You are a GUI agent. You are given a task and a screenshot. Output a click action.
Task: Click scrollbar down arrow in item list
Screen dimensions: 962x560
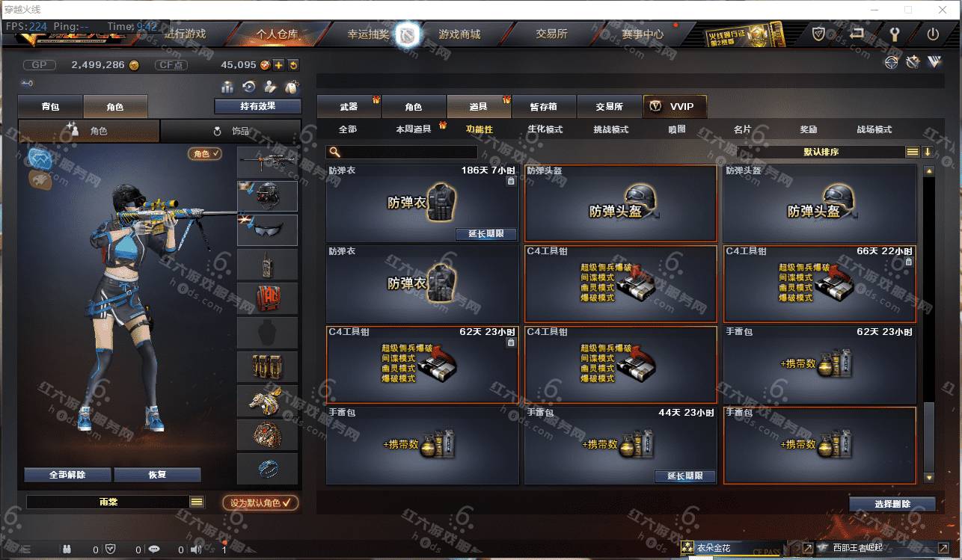[929, 477]
